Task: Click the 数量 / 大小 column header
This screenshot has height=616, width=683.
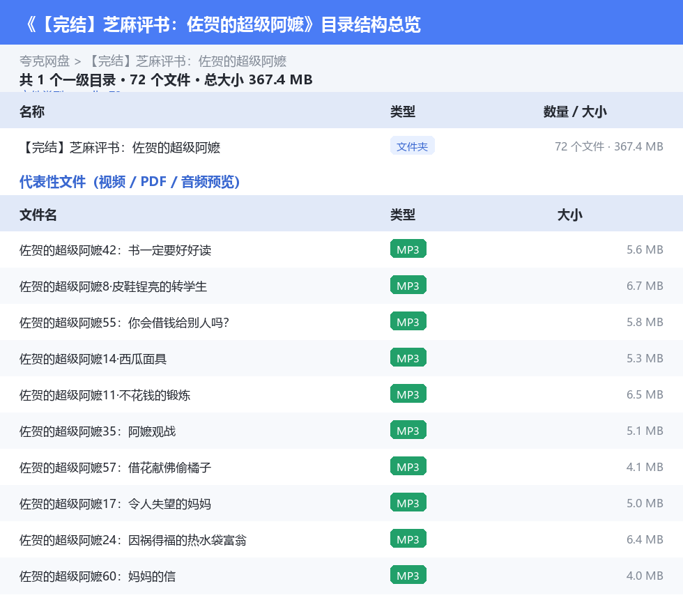Action: 575,111
